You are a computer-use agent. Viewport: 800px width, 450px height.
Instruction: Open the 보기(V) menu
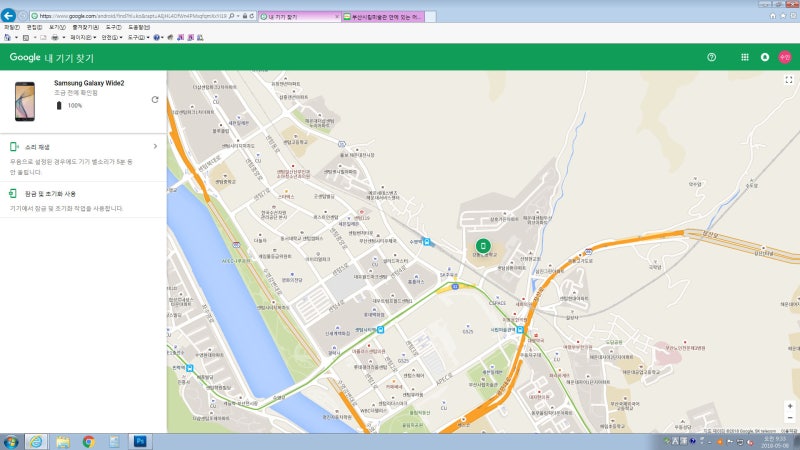click(x=57, y=27)
